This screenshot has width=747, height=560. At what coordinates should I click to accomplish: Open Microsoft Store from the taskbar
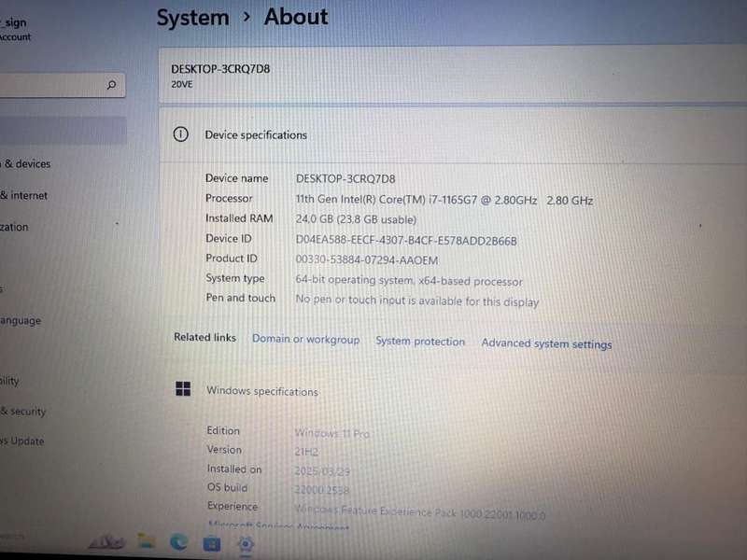click(212, 543)
